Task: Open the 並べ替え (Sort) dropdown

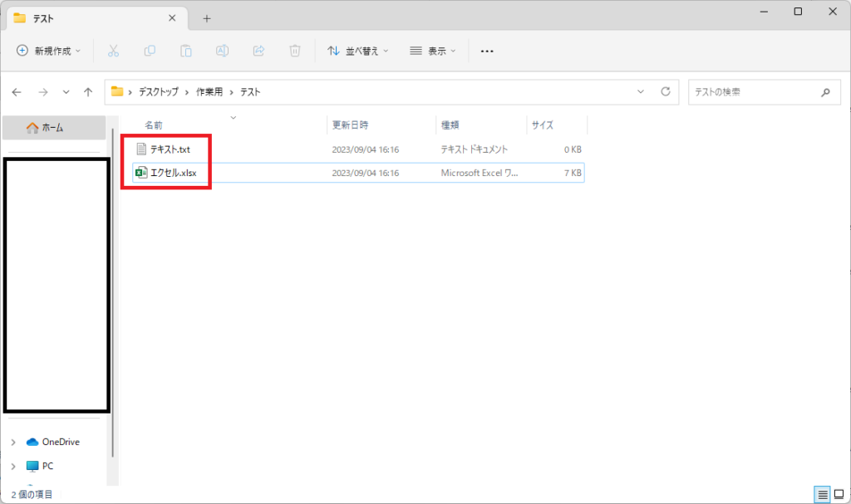Action: (x=357, y=51)
